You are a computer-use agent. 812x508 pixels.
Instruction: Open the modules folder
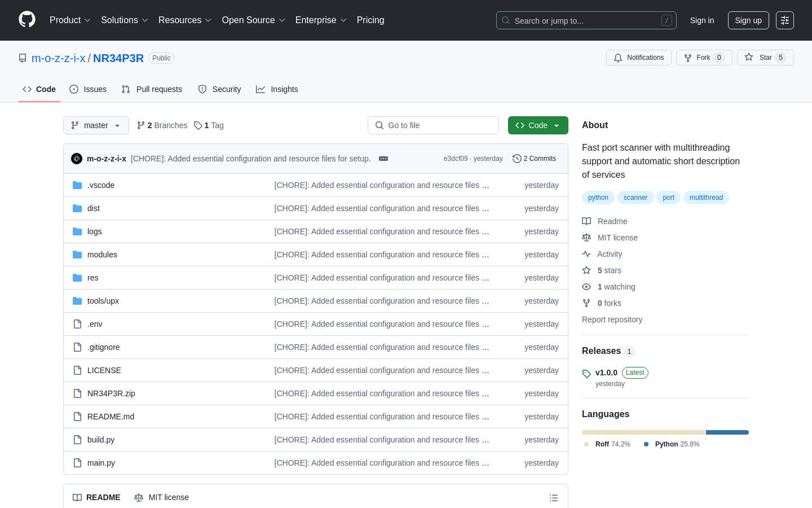[102, 255]
